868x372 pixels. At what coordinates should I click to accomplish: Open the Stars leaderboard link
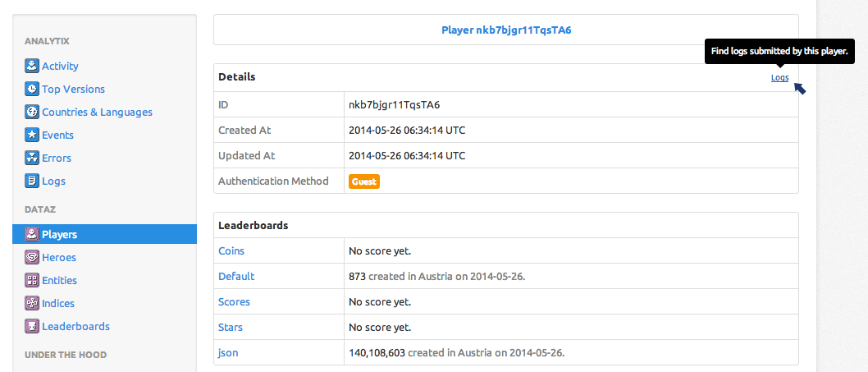pyautogui.click(x=231, y=328)
